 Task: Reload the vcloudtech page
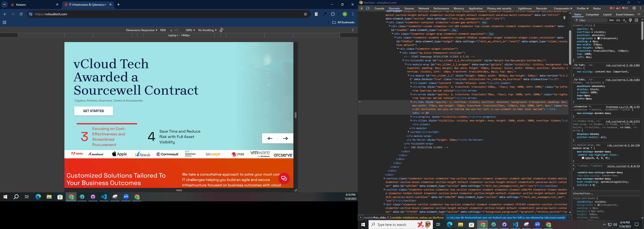21,14
